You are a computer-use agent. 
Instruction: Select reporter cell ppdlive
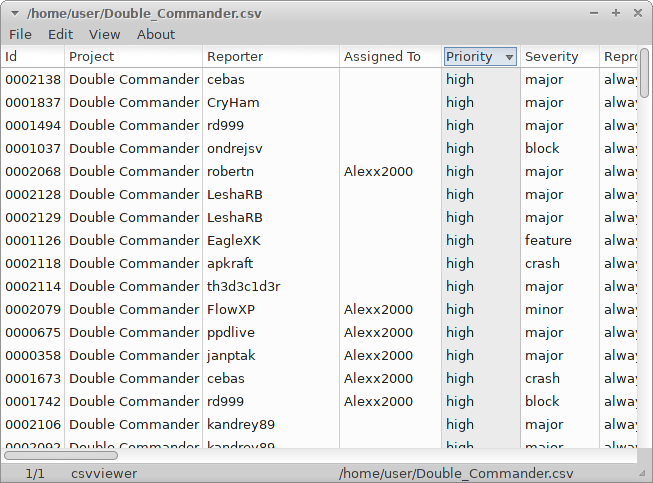click(x=231, y=333)
